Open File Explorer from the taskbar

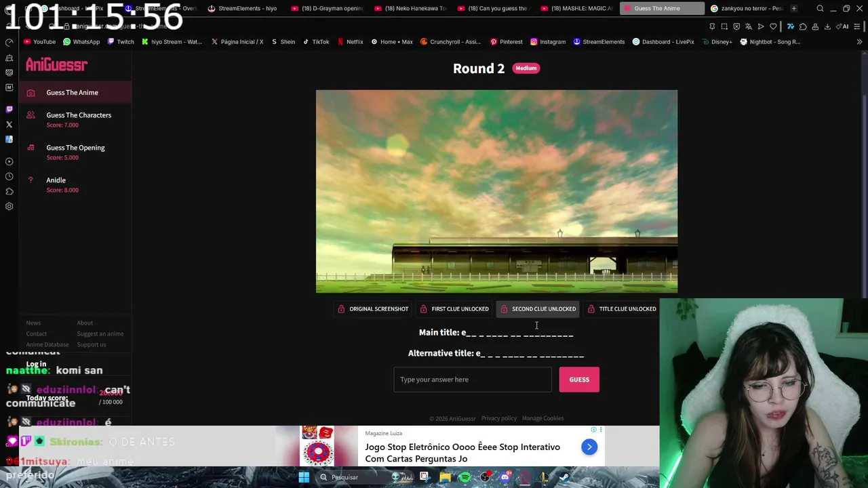[445, 477]
